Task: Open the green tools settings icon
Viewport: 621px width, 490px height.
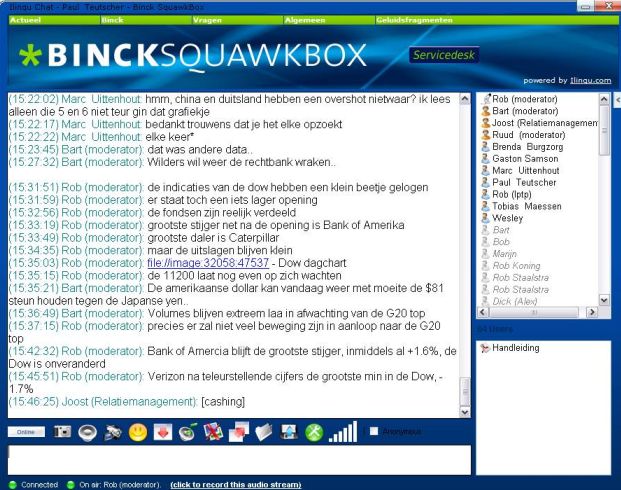Action: tap(314, 432)
